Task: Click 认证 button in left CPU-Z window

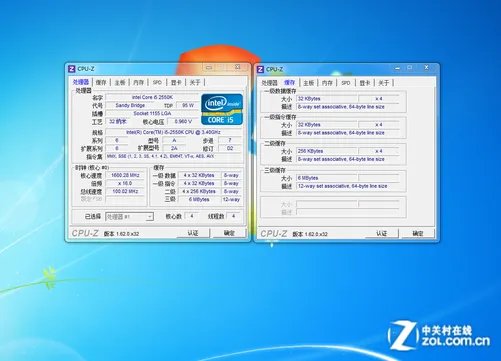Action: pyautogui.click(x=193, y=233)
